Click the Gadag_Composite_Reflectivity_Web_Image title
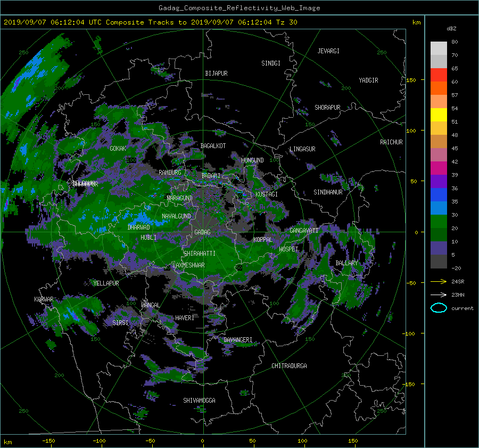Screen dimensions: 479x448 point(239,8)
